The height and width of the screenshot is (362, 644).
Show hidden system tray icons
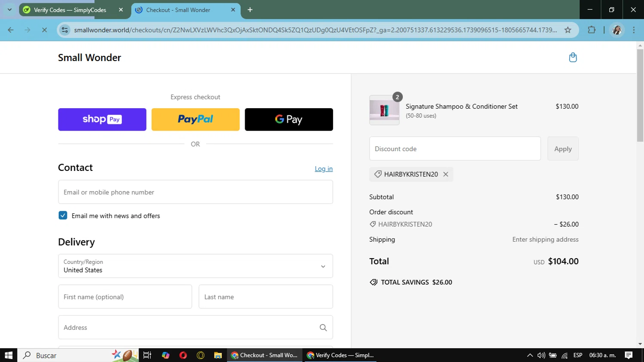tap(530, 355)
